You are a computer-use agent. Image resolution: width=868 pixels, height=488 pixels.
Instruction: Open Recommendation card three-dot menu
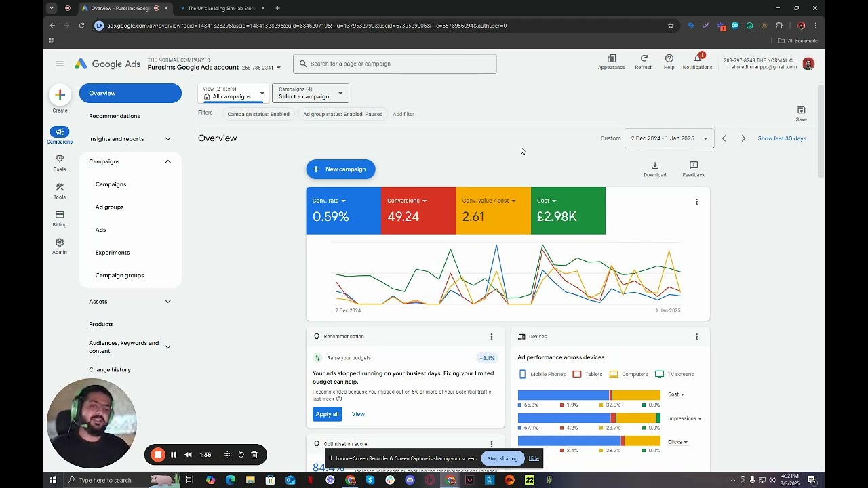492,337
